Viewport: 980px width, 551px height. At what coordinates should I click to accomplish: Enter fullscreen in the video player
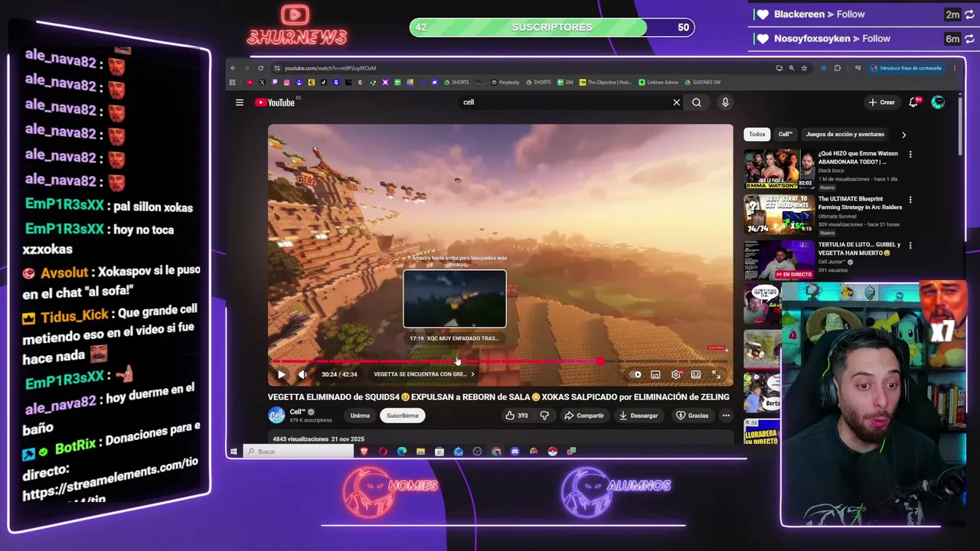(x=716, y=374)
